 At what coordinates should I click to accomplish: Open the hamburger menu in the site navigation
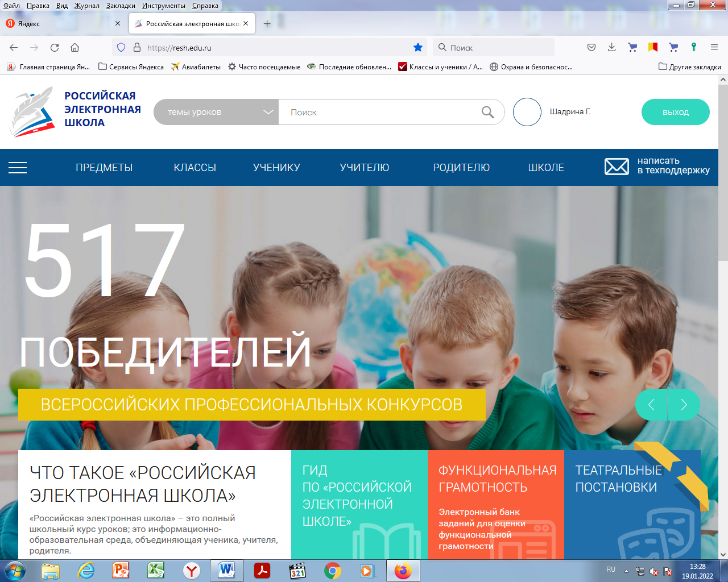(18, 168)
